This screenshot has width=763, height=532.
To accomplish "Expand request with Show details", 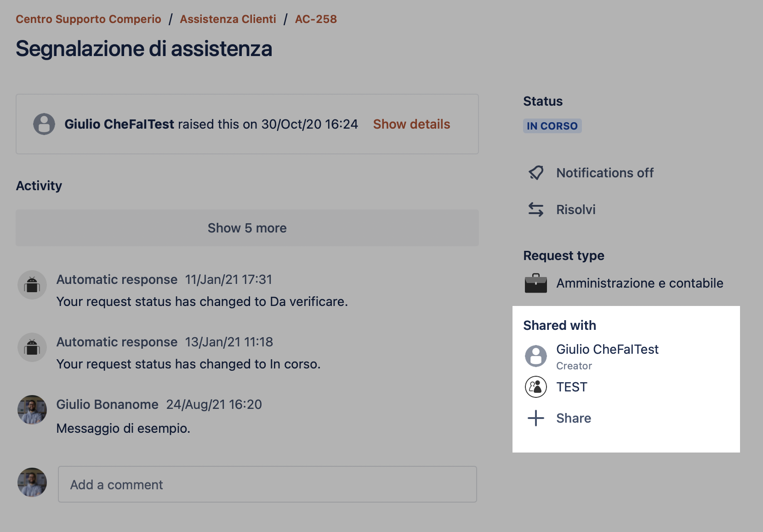I will pos(411,124).
